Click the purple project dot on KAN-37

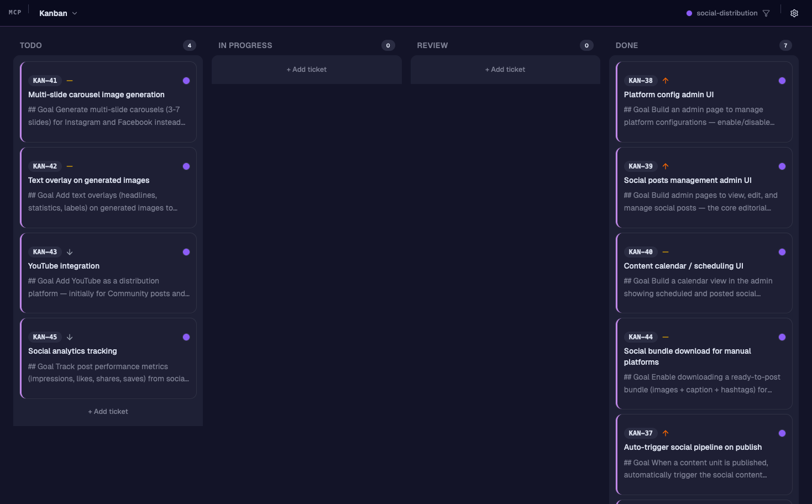click(782, 433)
